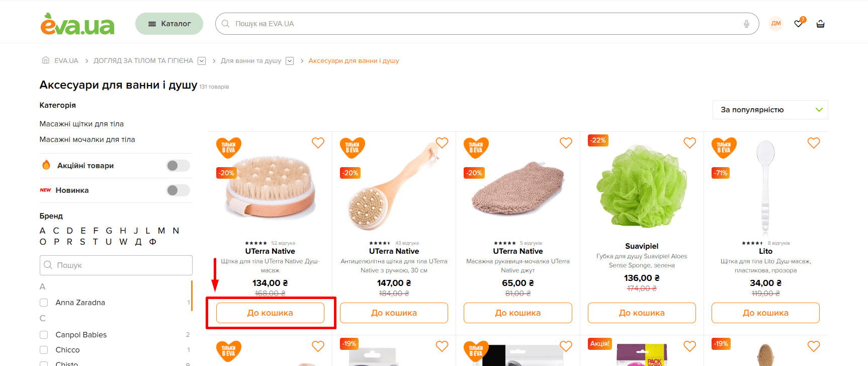Add the 134,00 UTerra Native brush to cart
The height and width of the screenshot is (366, 868).
click(270, 313)
